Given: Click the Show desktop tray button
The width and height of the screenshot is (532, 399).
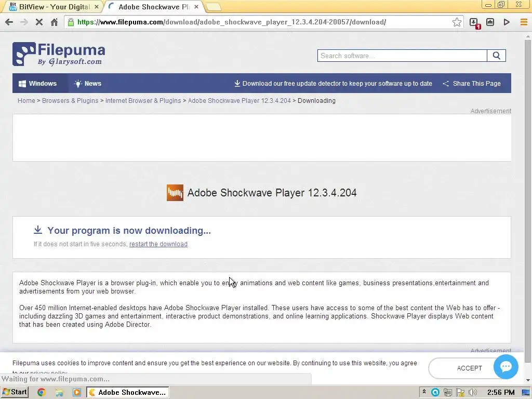Looking at the screenshot, I should coord(526,392).
